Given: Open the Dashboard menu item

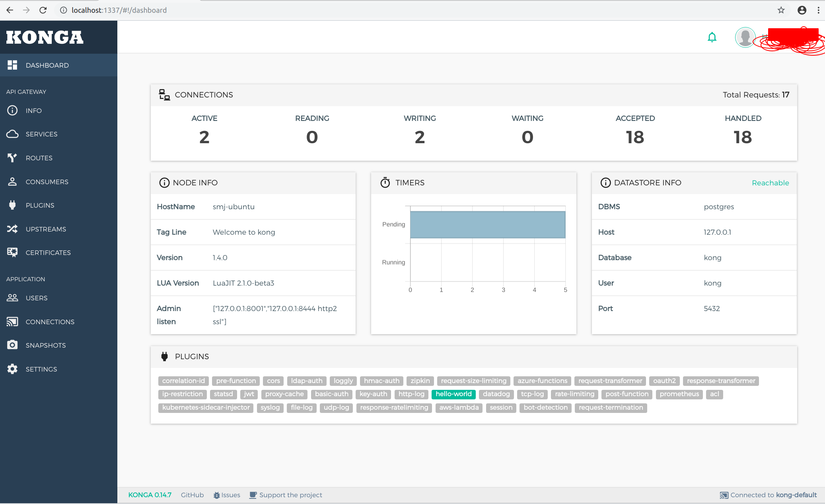Looking at the screenshot, I should tap(47, 65).
